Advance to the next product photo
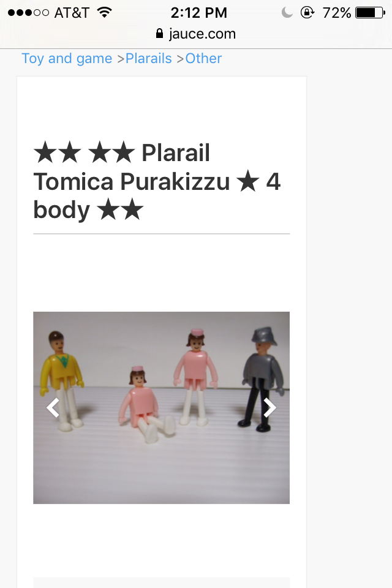This screenshot has height=588, width=392. (x=269, y=408)
